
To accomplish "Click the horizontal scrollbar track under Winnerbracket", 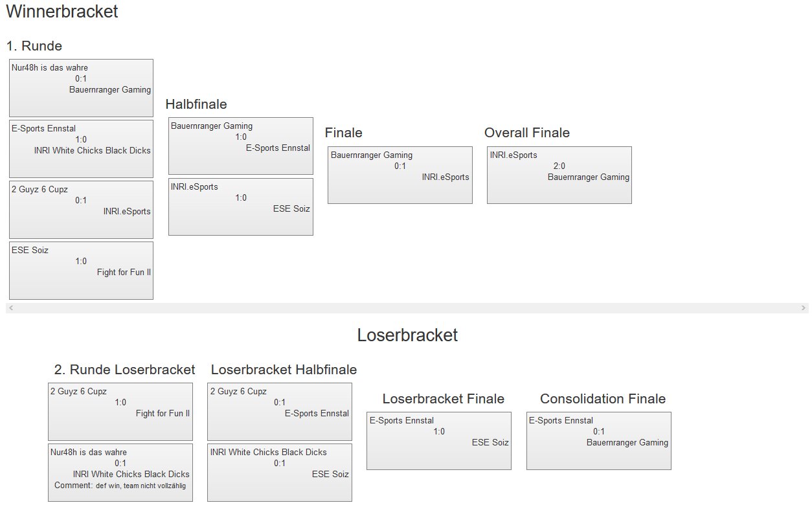I will click(407, 308).
